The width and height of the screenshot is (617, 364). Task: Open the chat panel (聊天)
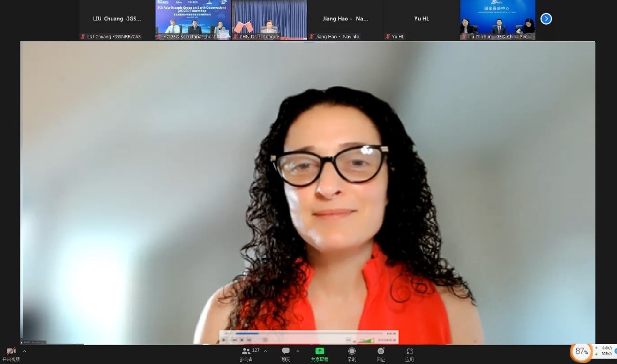tap(286, 354)
